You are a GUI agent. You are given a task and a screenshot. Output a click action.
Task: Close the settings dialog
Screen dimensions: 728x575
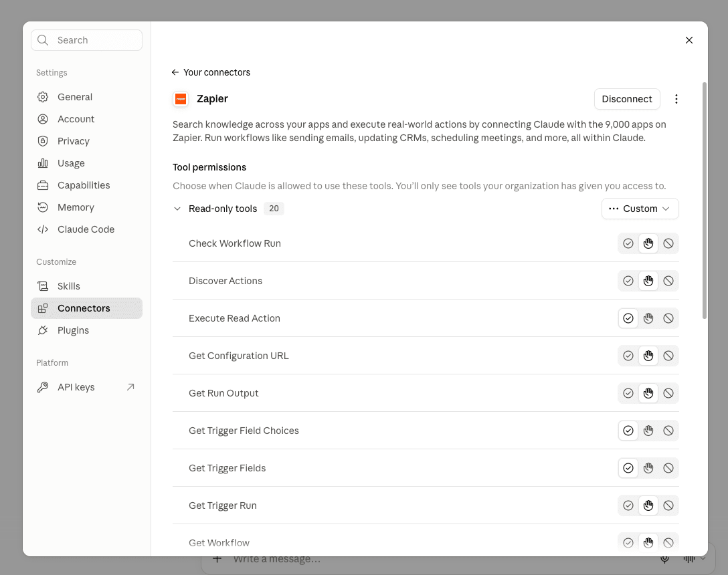pyautogui.click(x=689, y=40)
